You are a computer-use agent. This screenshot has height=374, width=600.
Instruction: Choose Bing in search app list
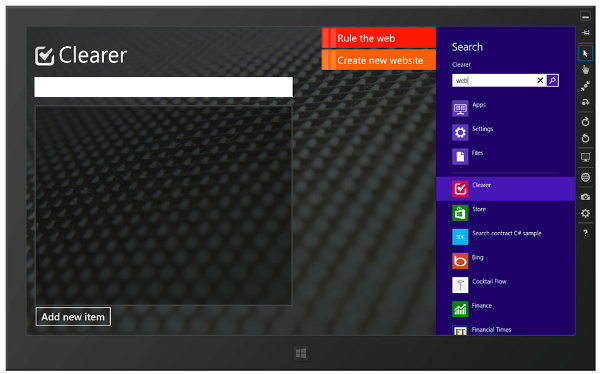(x=505, y=261)
